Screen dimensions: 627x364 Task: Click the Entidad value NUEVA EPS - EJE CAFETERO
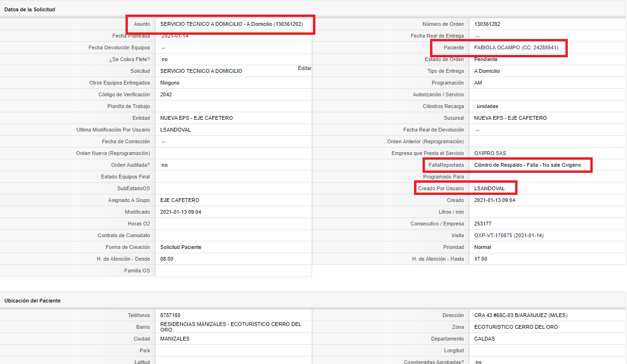pos(196,118)
